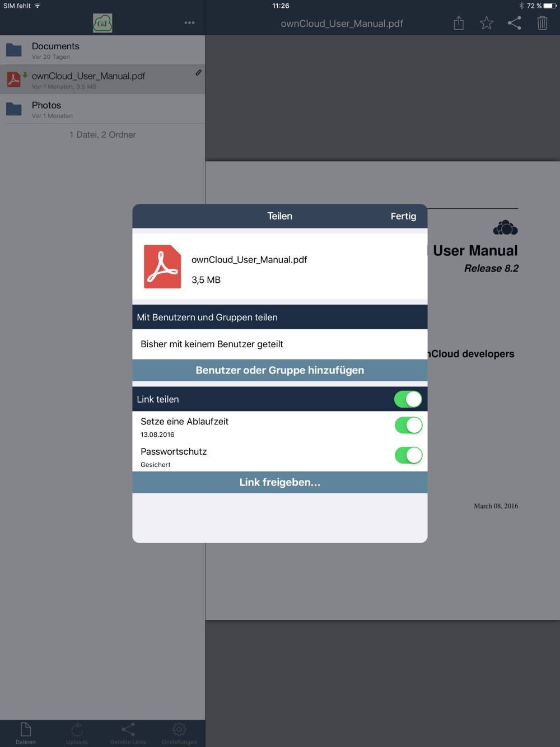The image size is (560, 747).
Task: Tap the expiration date 13.08.2016
Action: [157, 435]
